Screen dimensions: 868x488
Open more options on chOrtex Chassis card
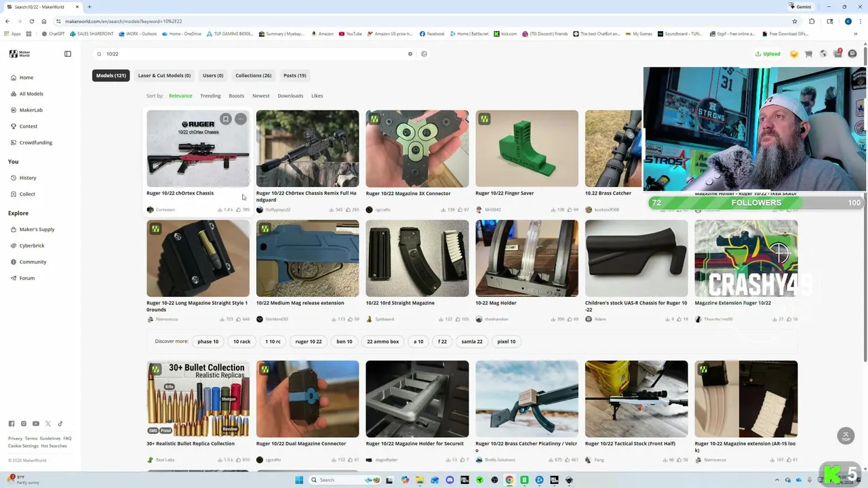pyautogui.click(x=241, y=119)
